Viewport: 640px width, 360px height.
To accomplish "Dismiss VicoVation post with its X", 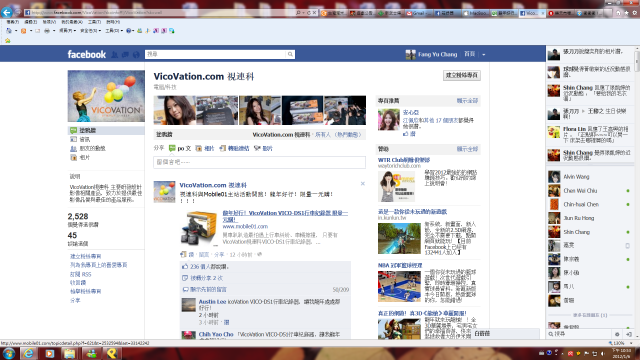I will coord(362,184).
